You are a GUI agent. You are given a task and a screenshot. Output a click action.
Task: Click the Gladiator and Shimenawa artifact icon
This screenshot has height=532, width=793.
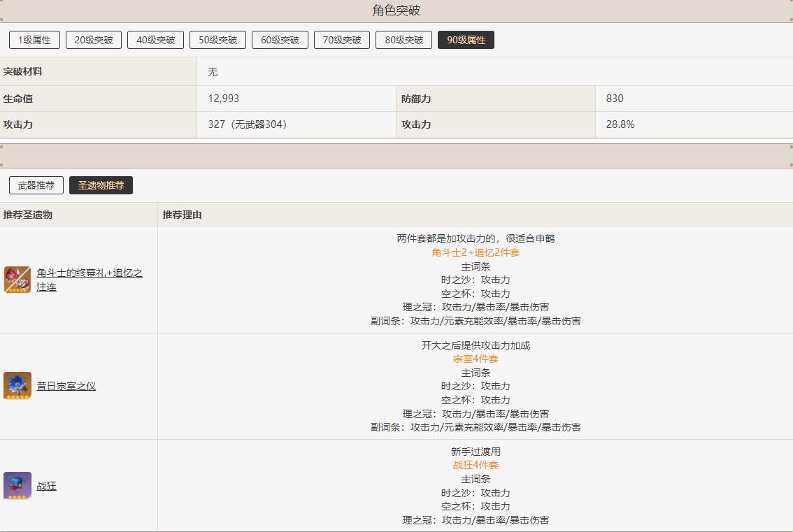pos(17,280)
